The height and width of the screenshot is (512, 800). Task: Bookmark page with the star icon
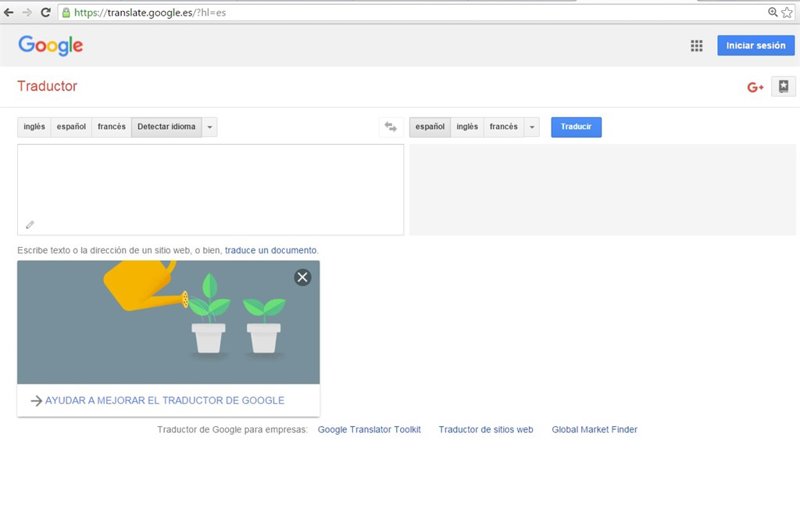(x=788, y=12)
